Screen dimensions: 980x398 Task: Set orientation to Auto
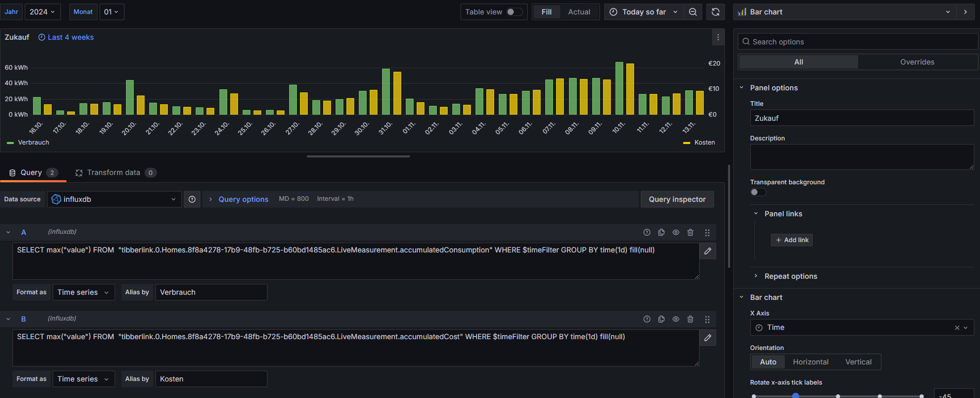(x=768, y=362)
